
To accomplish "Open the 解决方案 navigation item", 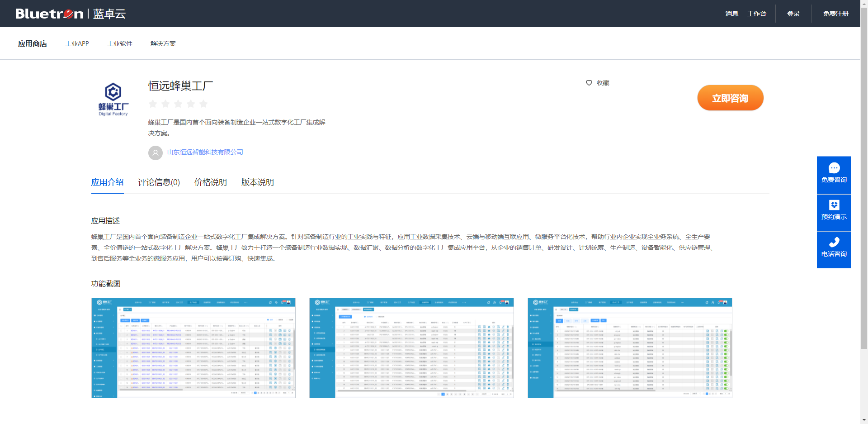I will click(x=163, y=43).
